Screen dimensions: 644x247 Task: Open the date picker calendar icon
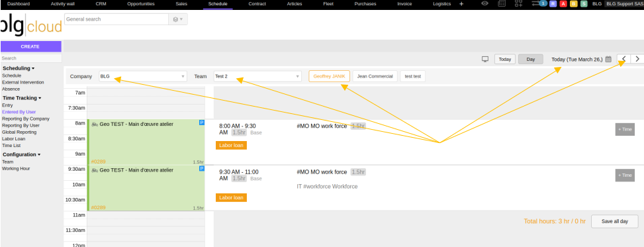609,59
